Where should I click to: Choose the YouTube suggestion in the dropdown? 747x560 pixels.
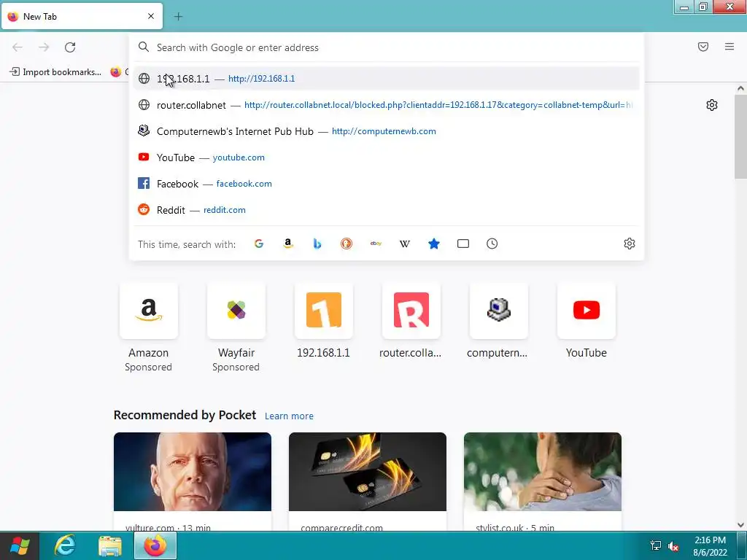387,157
